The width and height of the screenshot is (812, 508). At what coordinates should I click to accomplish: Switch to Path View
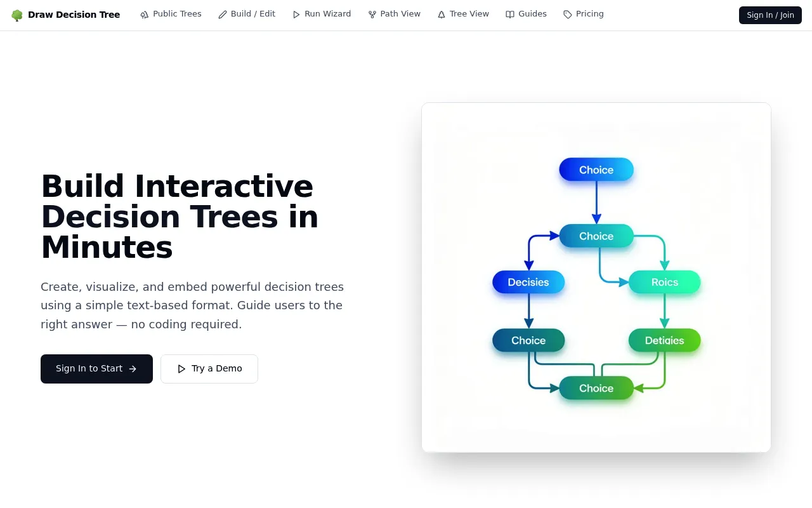click(394, 14)
